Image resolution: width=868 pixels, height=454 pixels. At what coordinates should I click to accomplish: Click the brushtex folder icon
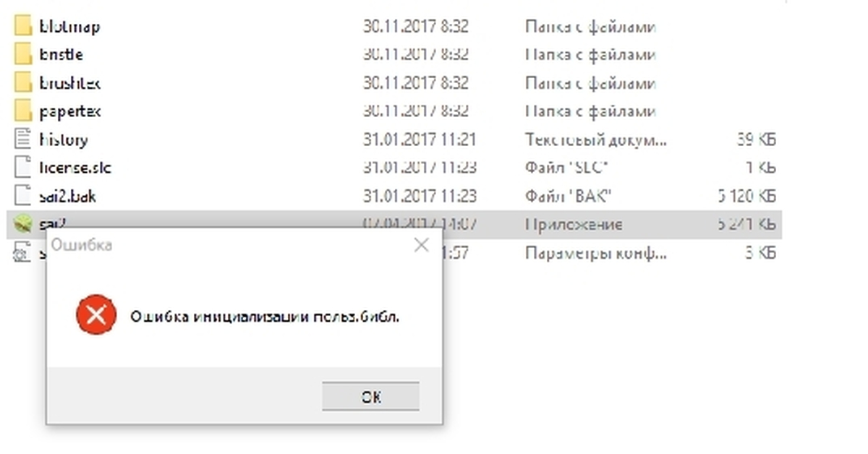tap(23, 83)
